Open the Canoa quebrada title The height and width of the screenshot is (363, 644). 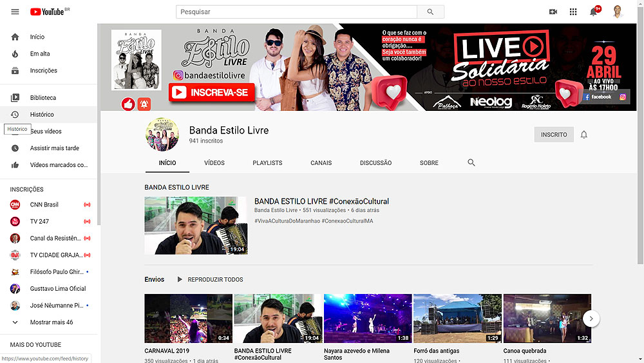tap(525, 351)
